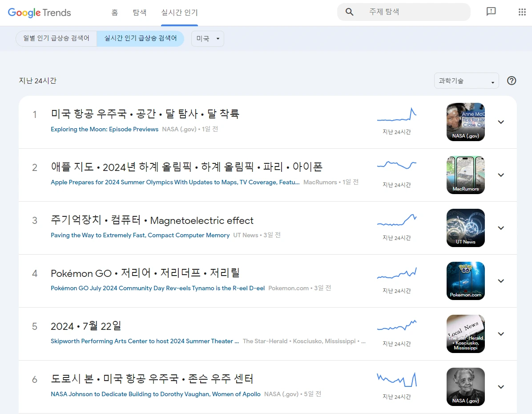The width and height of the screenshot is (532, 414).
Task: Click the MacRumors • 1일 전 source text
Action: (x=331, y=182)
